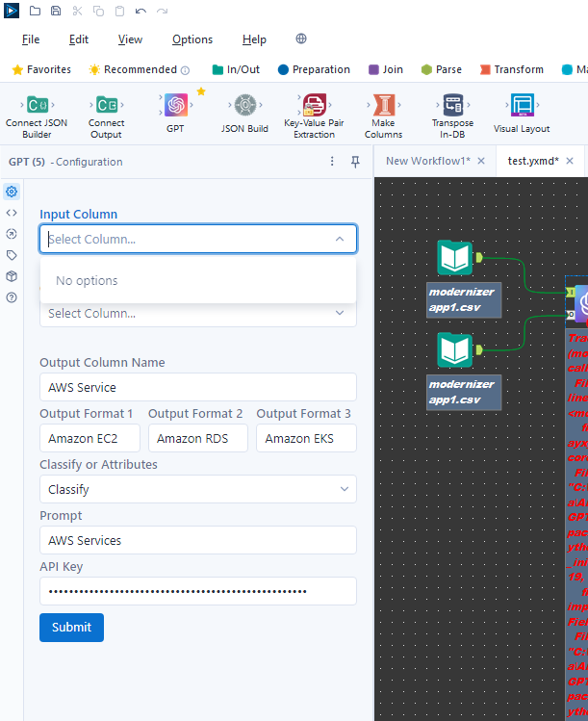Click the Submit button
588x721 pixels.
tap(72, 628)
